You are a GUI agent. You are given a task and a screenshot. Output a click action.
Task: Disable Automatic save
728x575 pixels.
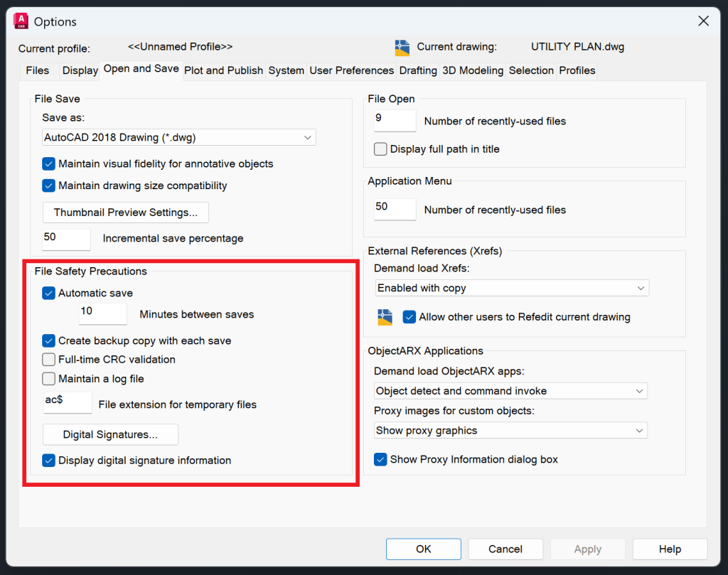(x=48, y=292)
